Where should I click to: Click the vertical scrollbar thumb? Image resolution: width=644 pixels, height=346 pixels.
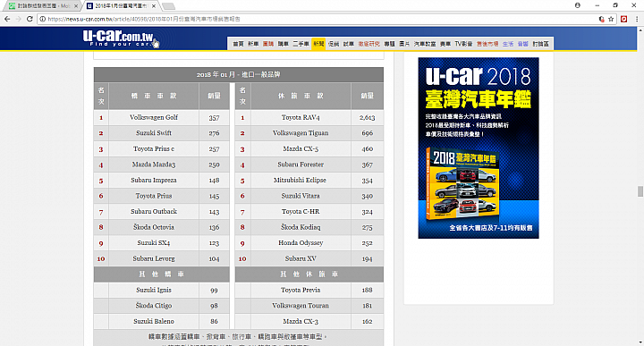point(640,191)
